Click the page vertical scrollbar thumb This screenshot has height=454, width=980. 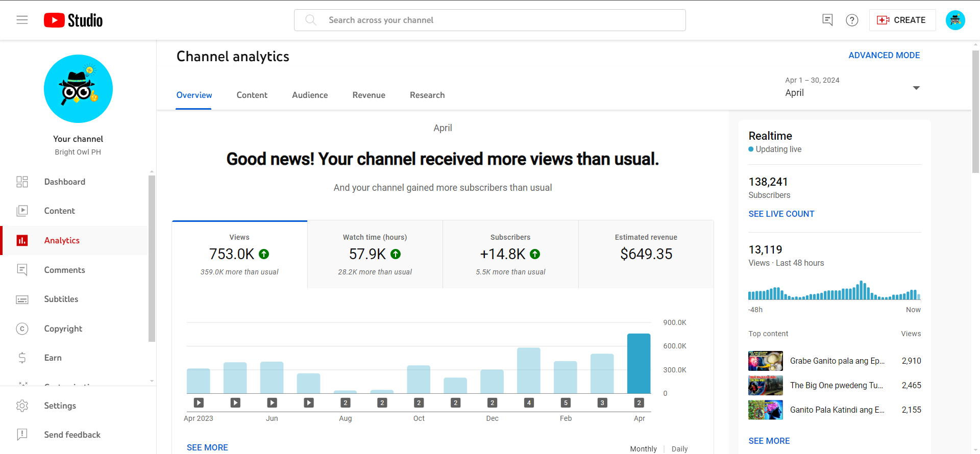pyautogui.click(x=975, y=112)
